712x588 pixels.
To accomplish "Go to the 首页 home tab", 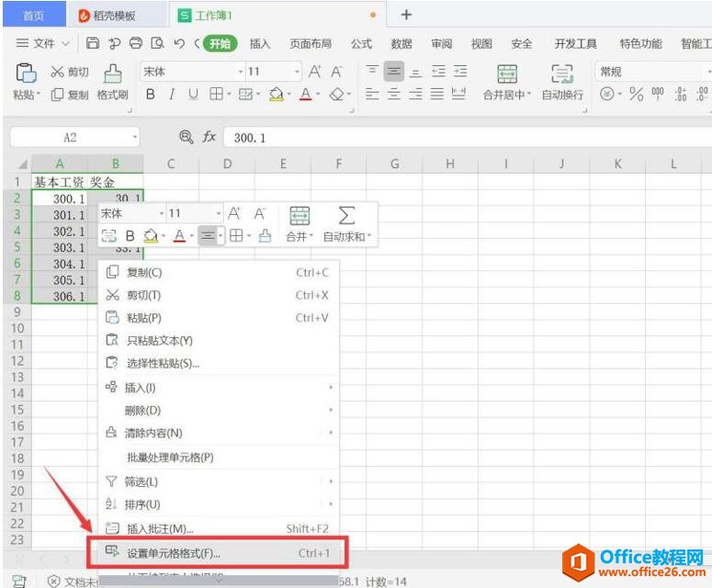I will 34,16.
